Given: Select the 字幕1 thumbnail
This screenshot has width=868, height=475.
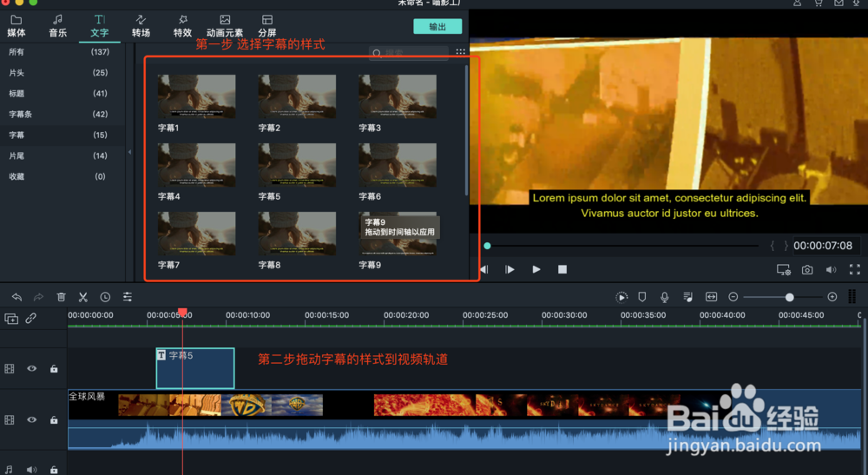Looking at the screenshot, I should [x=196, y=96].
